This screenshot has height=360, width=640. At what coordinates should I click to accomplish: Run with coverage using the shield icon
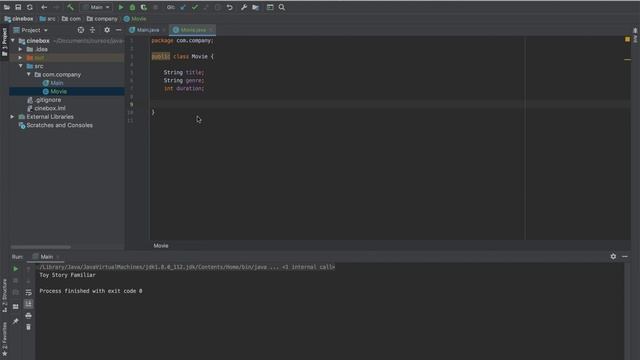tap(144, 7)
